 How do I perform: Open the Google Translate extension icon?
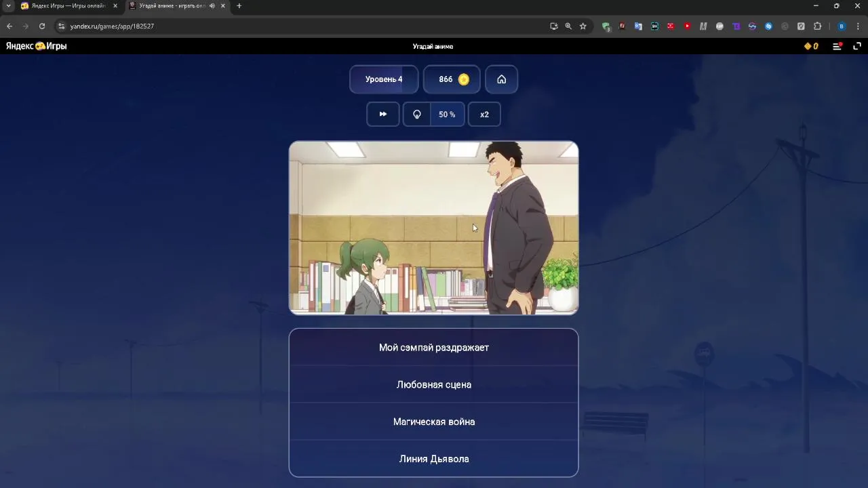pos(638,26)
